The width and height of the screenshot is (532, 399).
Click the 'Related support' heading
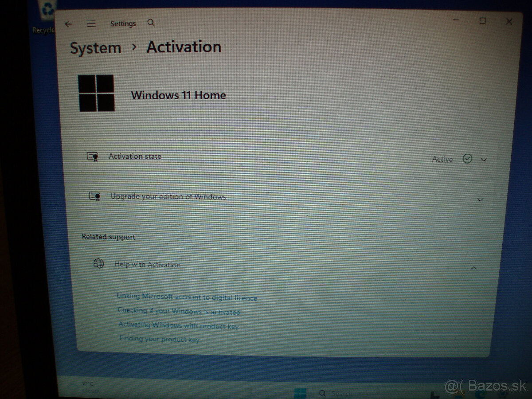(x=109, y=237)
